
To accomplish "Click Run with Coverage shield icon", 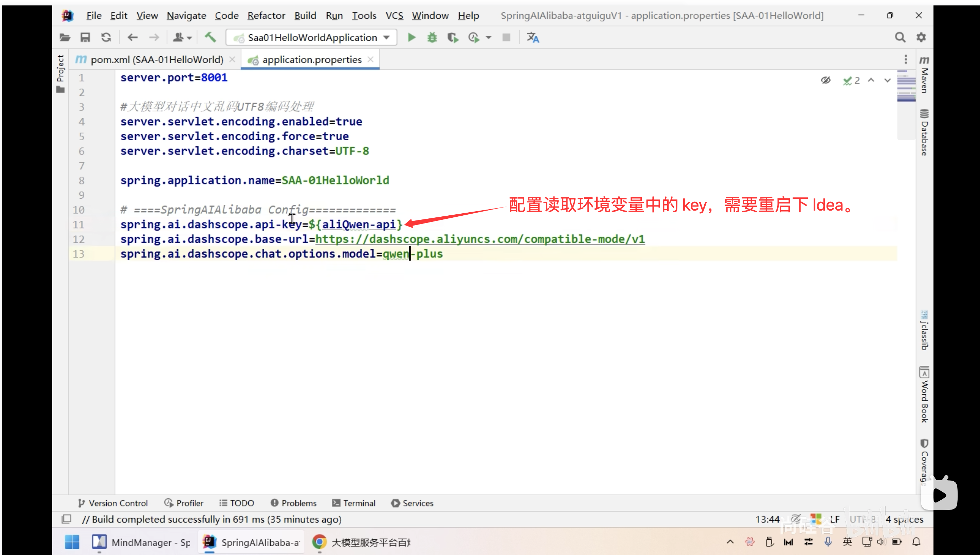I will [453, 37].
